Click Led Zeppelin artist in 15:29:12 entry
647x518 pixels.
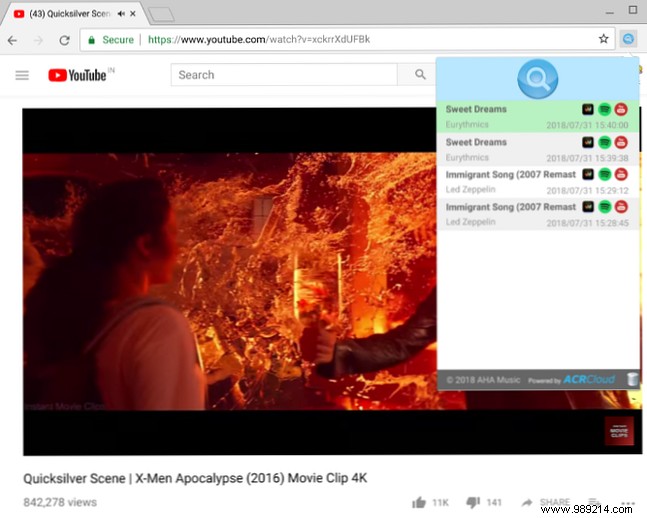point(470,189)
